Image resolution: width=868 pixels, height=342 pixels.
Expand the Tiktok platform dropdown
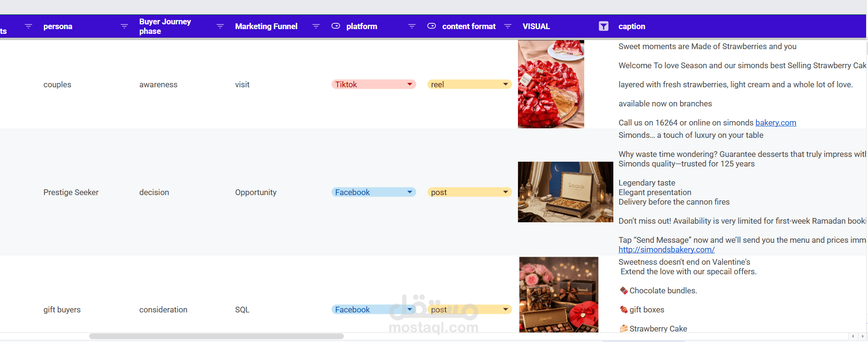tap(410, 84)
